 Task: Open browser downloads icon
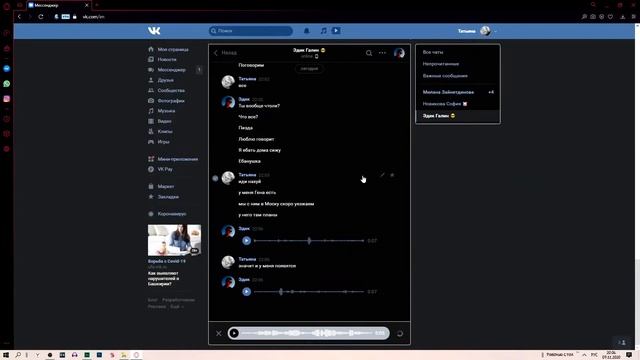pyautogui.click(x=622, y=17)
